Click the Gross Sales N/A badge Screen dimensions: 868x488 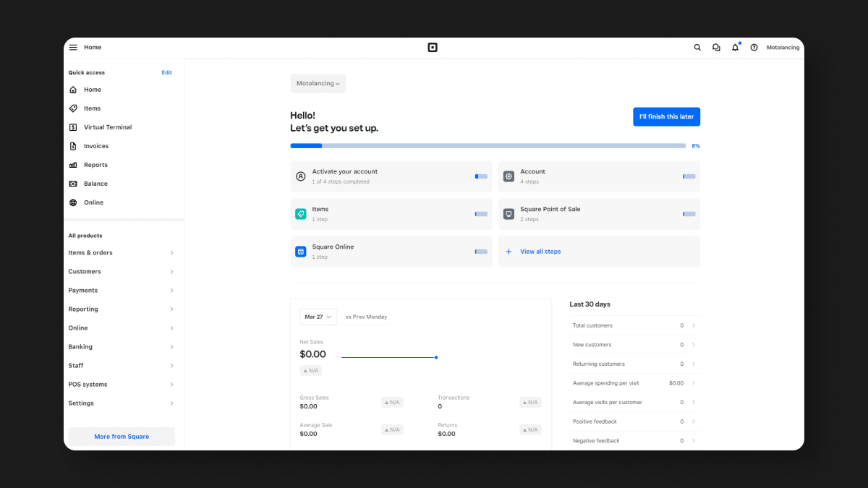point(392,402)
